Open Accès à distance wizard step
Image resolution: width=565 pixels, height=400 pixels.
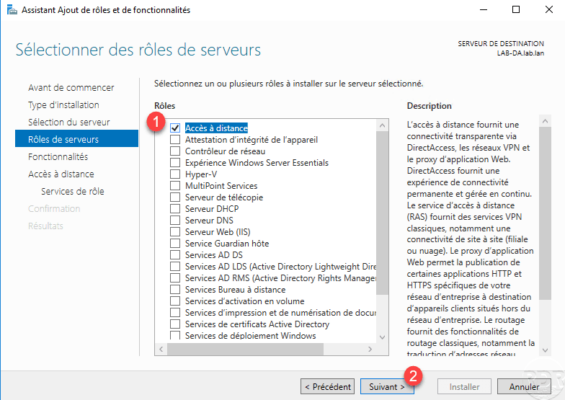click(61, 174)
